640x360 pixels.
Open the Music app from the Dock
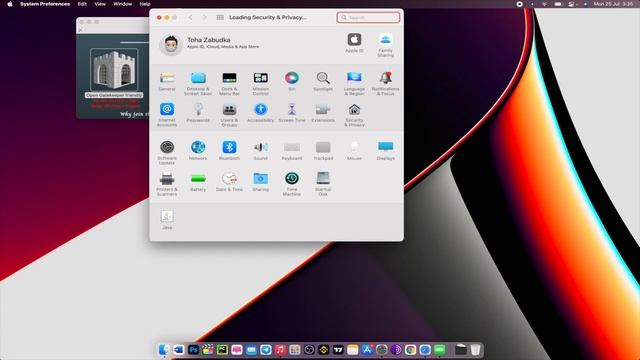coord(280,350)
